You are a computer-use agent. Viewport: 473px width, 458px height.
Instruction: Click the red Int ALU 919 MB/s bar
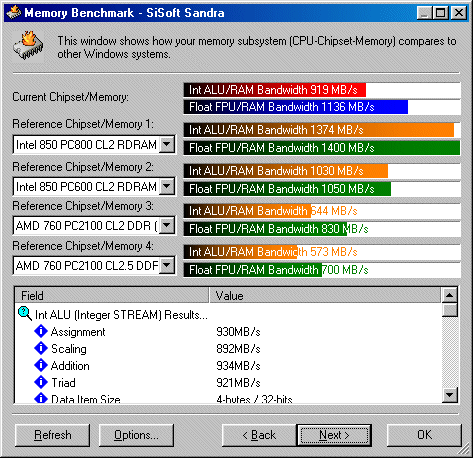coord(275,90)
